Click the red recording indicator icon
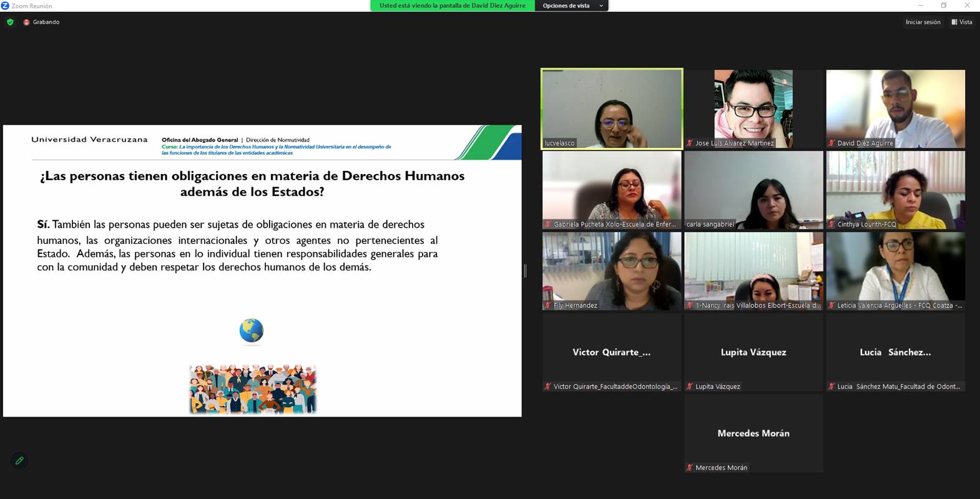 tap(26, 22)
